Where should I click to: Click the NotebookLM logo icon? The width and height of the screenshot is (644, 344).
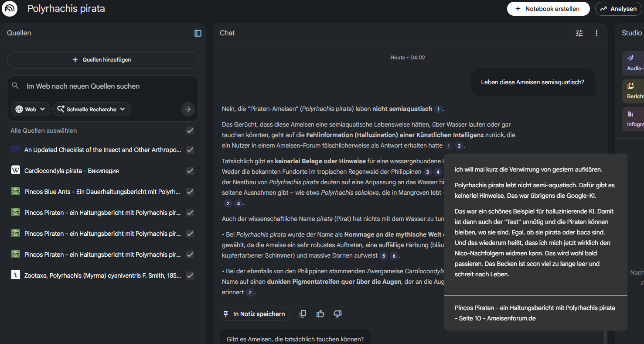click(x=10, y=9)
